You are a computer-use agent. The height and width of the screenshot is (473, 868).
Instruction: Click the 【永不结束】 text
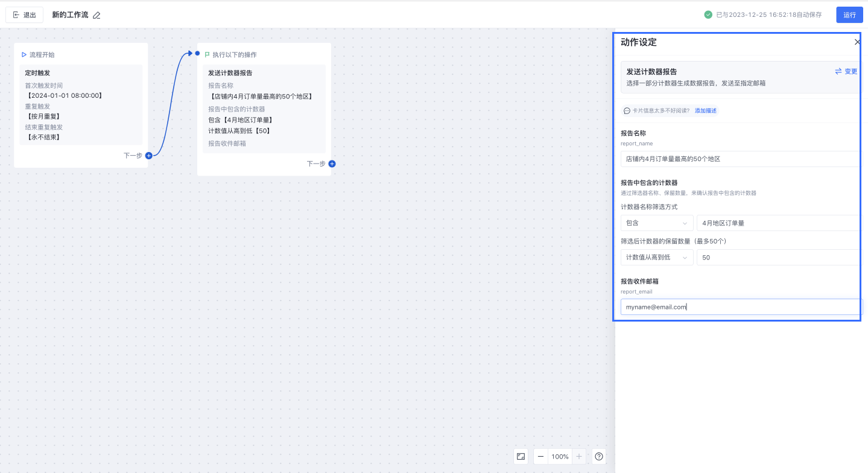(x=43, y=138)
